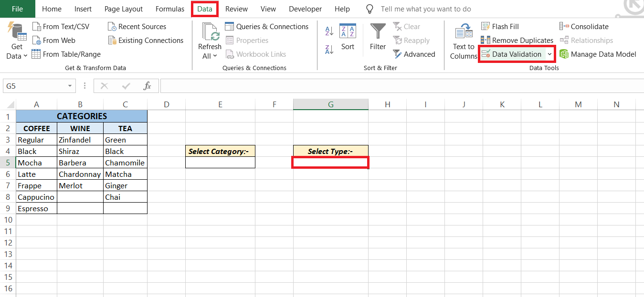Open the Get Data menu
This screenshot has height=297, width=644.
tap(17, 41)
